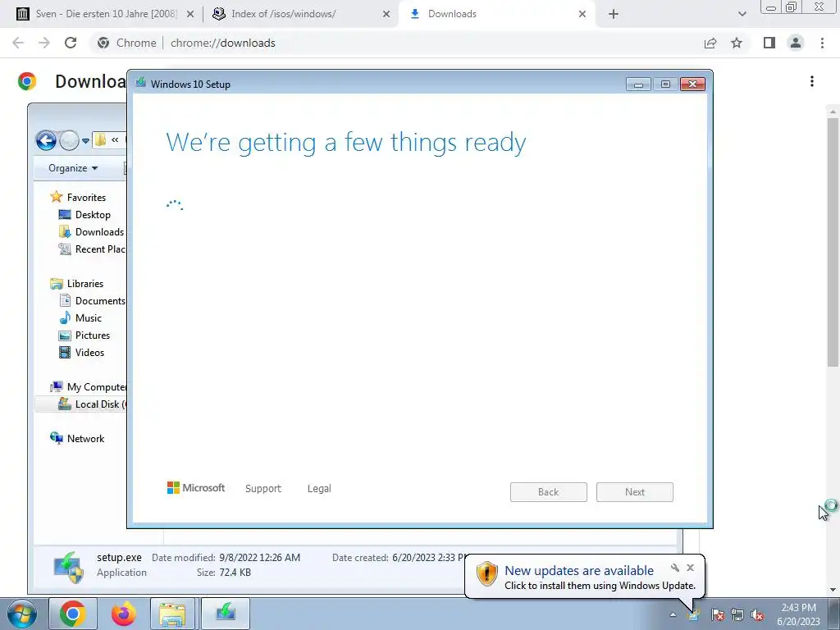Open Explorer's recent pages dropdown arrow
The width and height of the screenshot is (840, 630).
click(85, 141)
